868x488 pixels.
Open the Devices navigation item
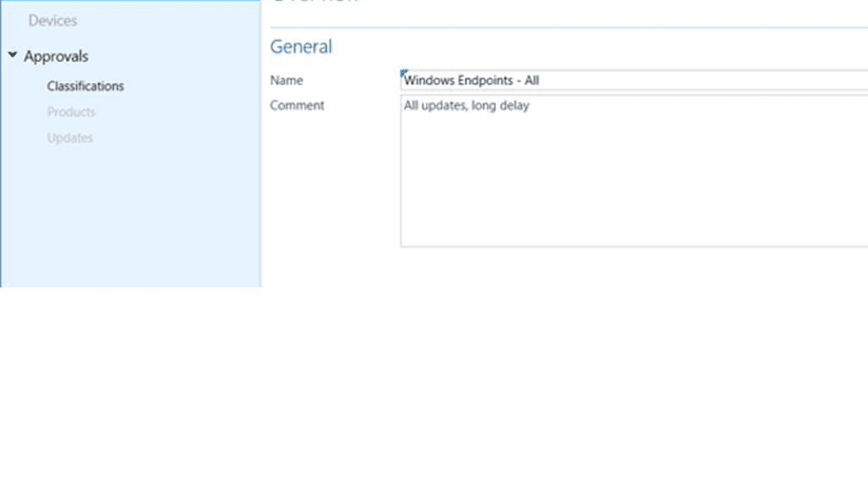(52, 20)
